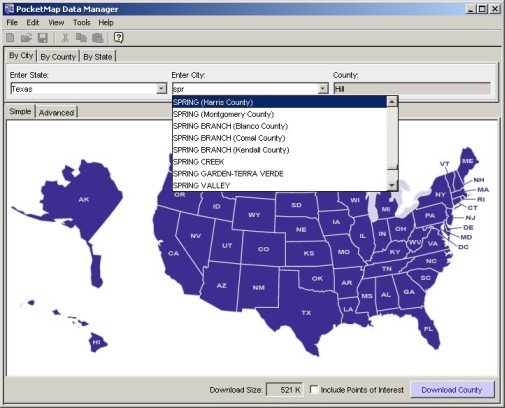Click New York (NY) on the map
505x408 pixels.
[440, 194]
